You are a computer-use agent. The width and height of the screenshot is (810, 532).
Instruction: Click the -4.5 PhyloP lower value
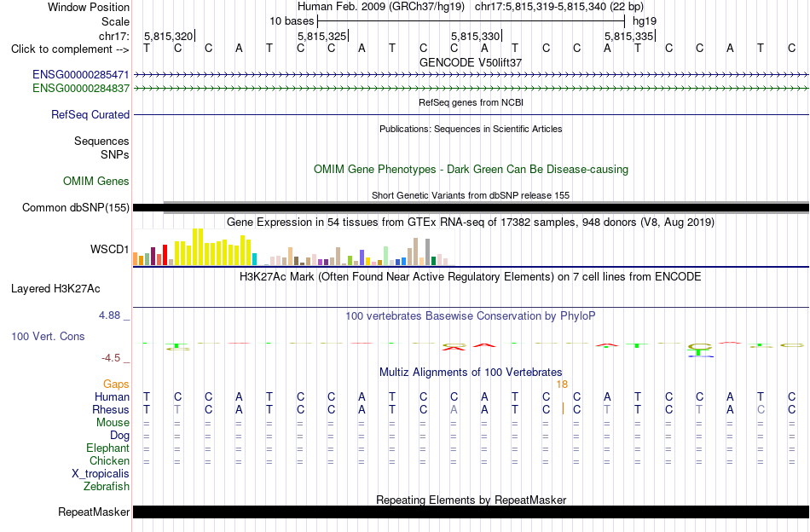tap(111, 358)
